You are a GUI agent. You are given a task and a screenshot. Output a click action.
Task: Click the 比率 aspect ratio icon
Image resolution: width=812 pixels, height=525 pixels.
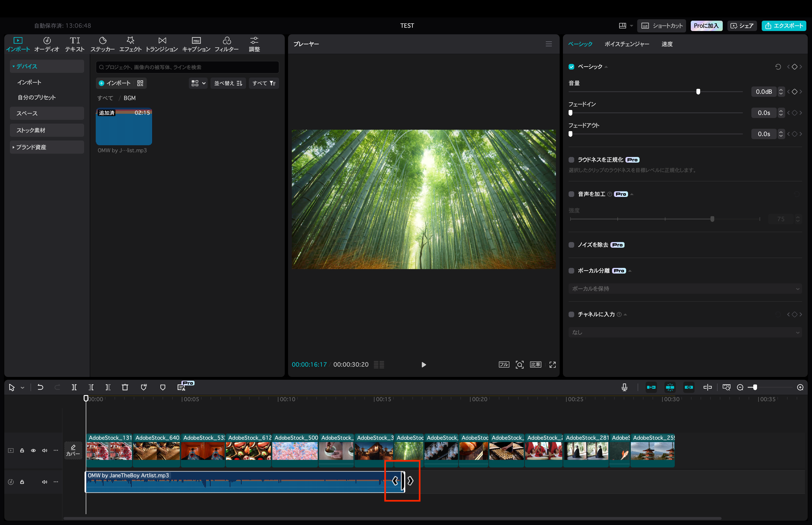536,365
